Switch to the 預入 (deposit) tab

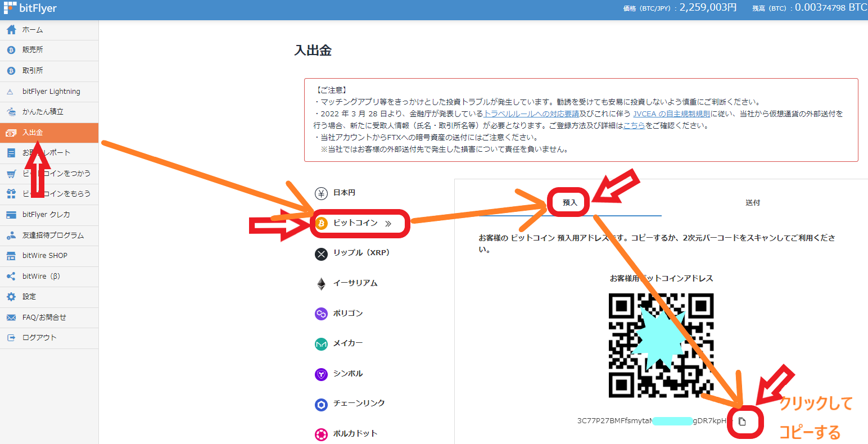(x=568, y=202)
